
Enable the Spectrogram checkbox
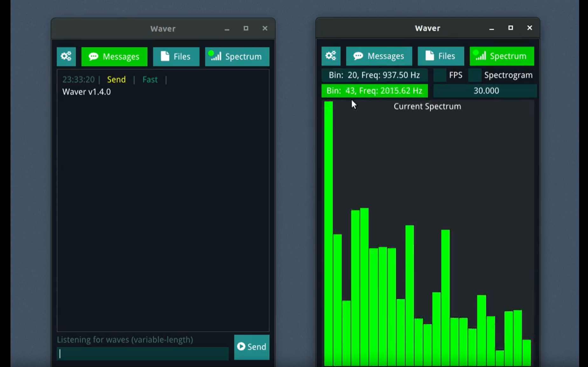click(x=475, y=75)
